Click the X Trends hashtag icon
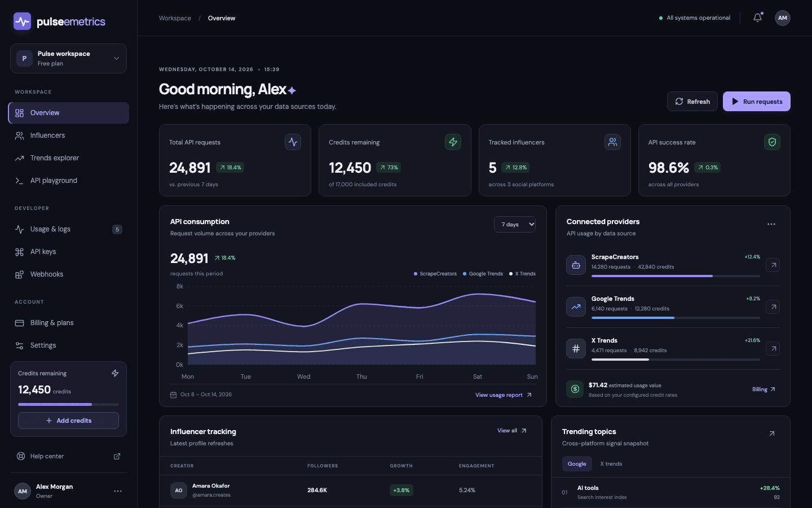 [576, 348]
